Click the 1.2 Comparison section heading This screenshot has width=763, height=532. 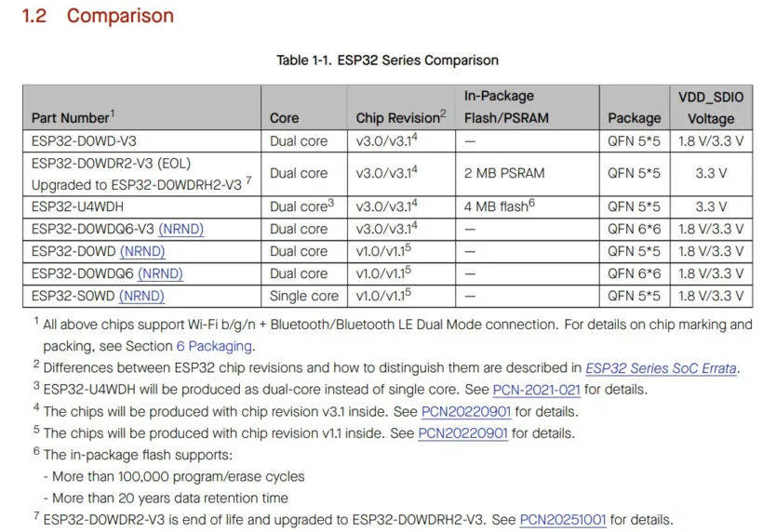(x=98, y=16)
